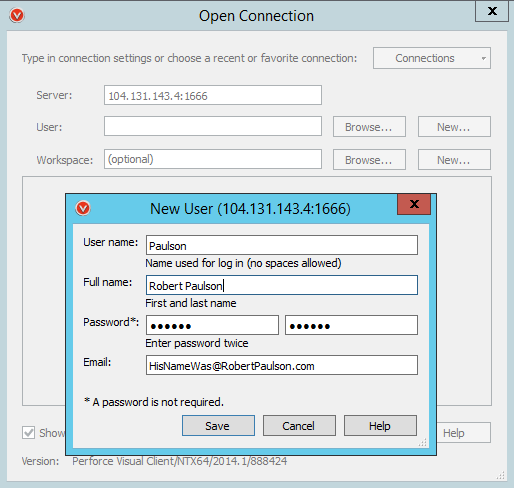This screenshot has height=488, width=514.
Task: Open Help in the New User dialog
Action: 380,426
